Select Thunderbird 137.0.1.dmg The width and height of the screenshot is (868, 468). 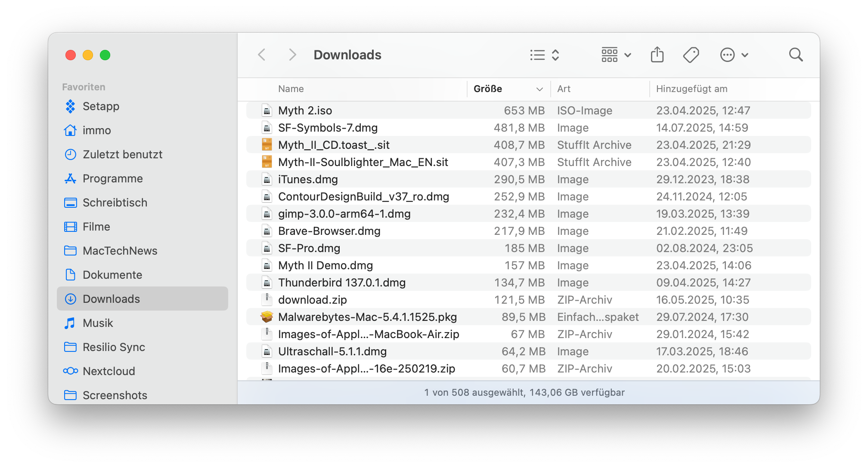pyautogui.click(x=529, y=283)
